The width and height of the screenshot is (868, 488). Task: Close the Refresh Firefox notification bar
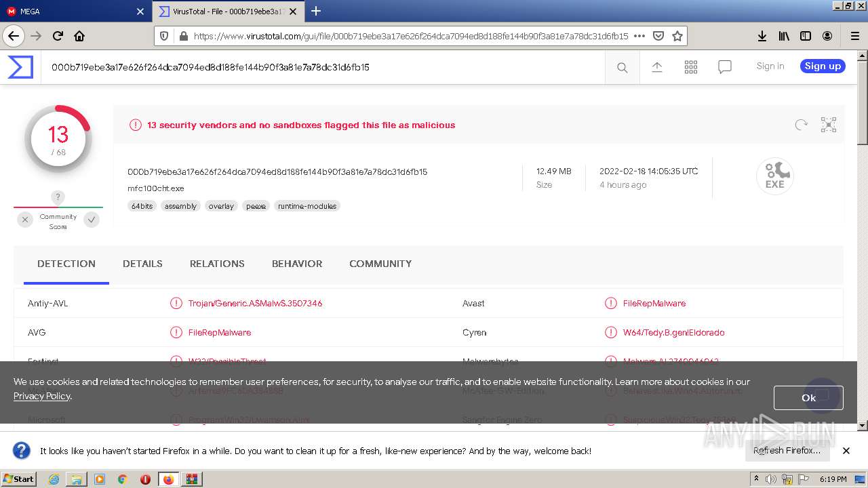(846, 451)
